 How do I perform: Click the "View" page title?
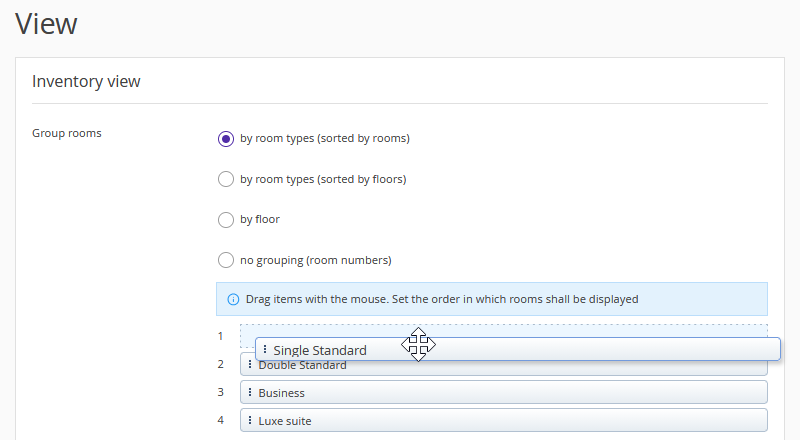click(x=46, y=23)
